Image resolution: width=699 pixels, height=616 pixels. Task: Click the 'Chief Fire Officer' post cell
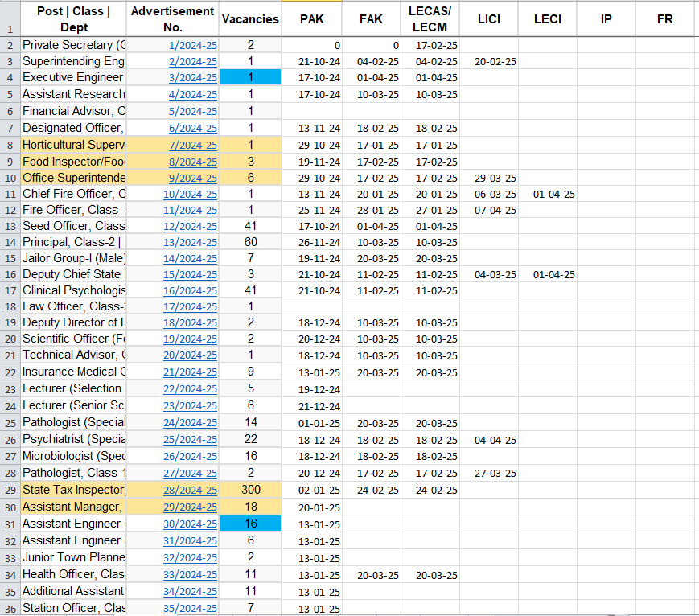coord(73,194)
